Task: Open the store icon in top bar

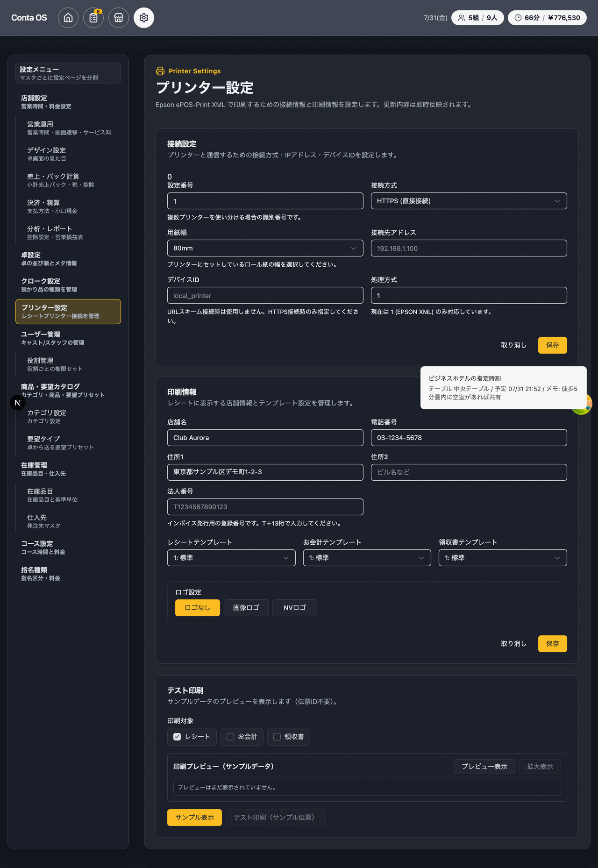Action: (x=119, y=18)
